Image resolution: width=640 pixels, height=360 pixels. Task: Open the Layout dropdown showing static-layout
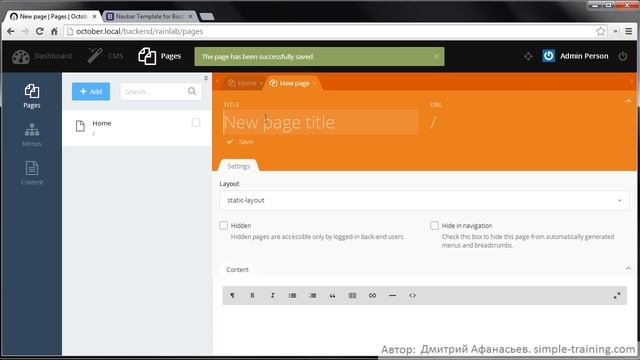pos(424,200)
